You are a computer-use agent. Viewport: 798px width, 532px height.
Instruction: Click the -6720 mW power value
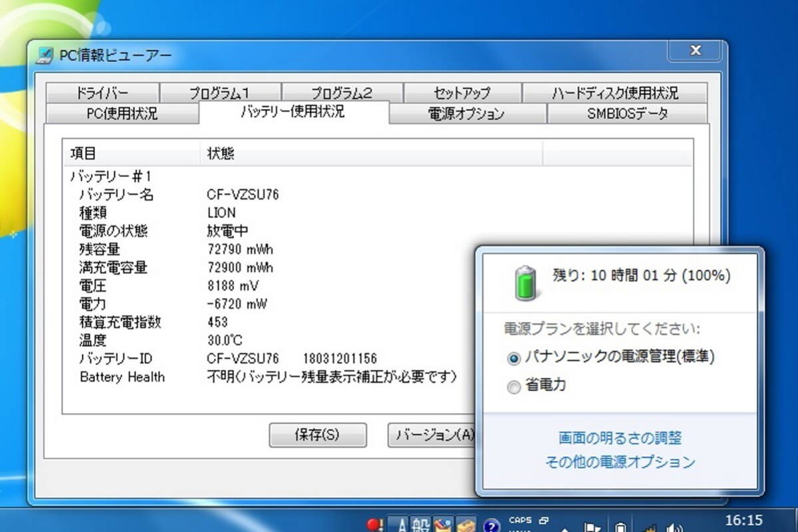point(237,304)
